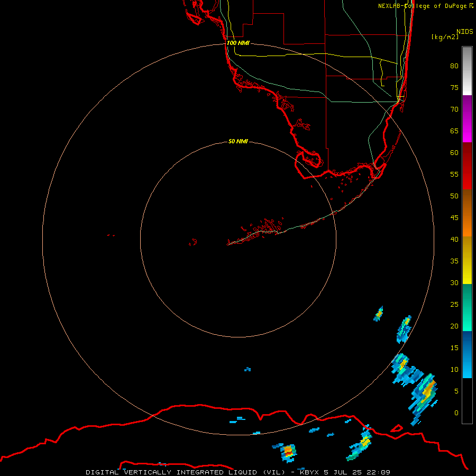Pick the blue segment of the color scale

coord(467,354)
